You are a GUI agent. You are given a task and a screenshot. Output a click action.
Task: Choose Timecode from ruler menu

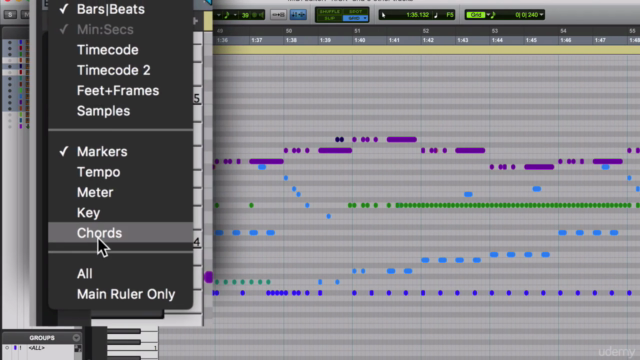pos(120,50)
